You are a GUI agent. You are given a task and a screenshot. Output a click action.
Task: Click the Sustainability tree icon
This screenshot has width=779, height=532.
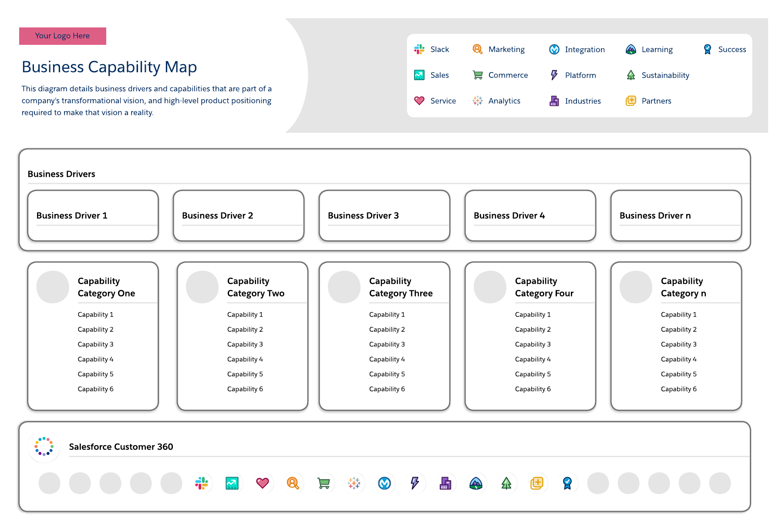tap(631, 75)
